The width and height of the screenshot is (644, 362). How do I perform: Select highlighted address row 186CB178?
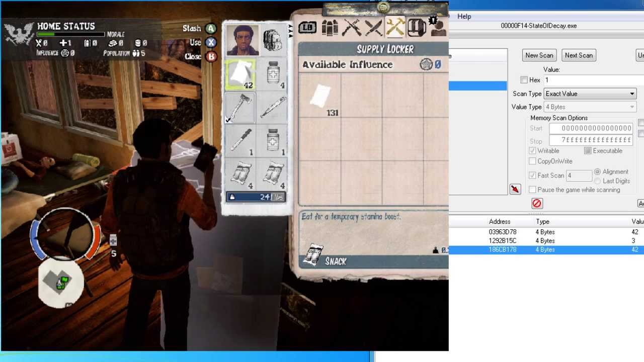coord(546,250)
